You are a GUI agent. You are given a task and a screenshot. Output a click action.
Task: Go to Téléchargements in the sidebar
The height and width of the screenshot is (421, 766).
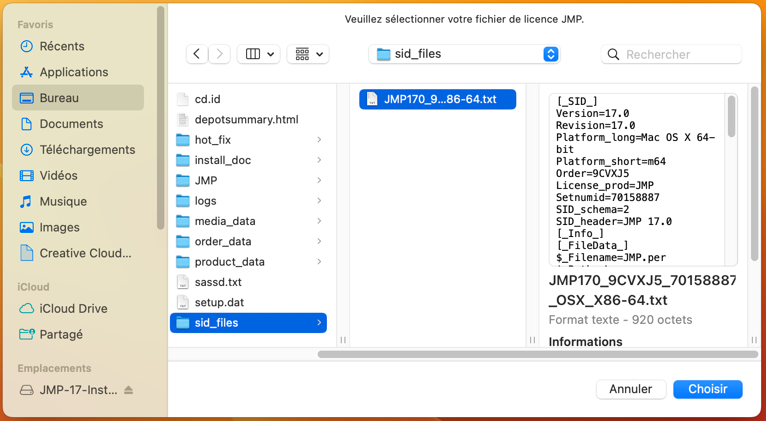coord(87,150)
